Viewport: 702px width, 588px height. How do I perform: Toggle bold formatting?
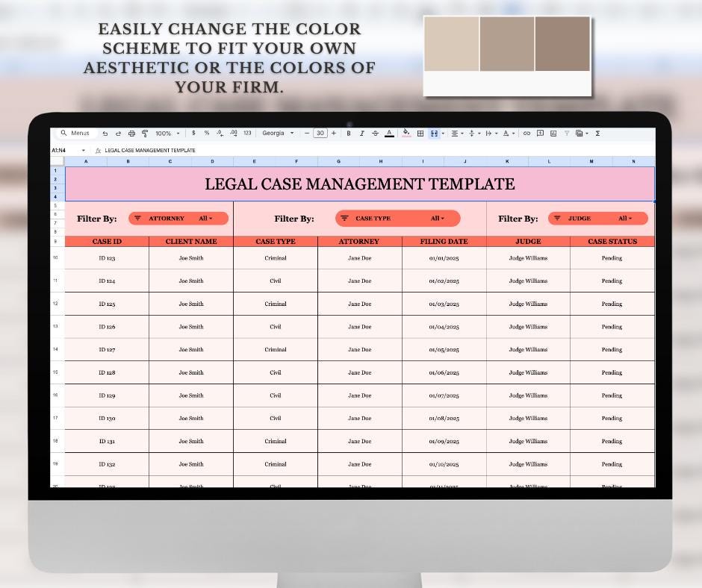click(x=348, y=133)
